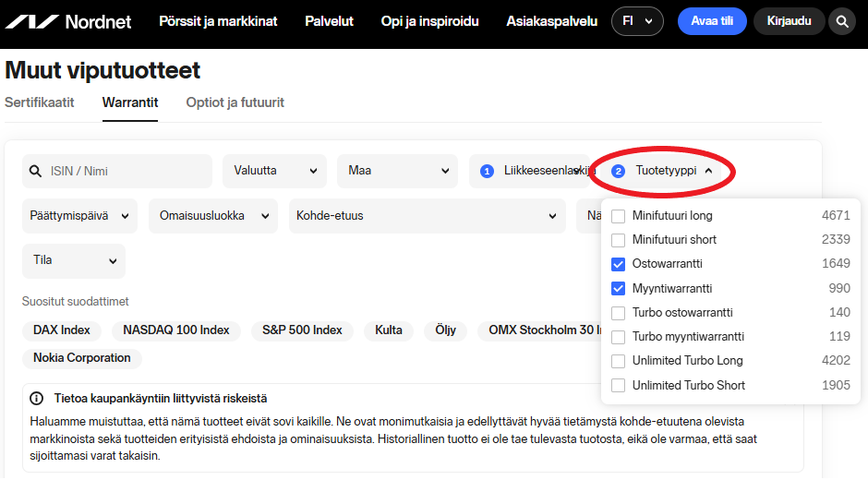
Task: Open the Palvelut menu
Action: coord(329,21)
